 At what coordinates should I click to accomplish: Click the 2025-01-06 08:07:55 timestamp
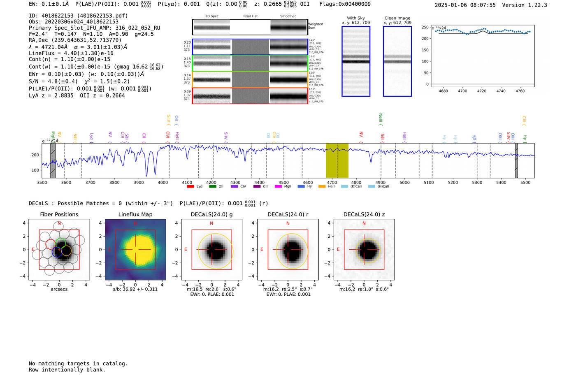(x=465, y=5)
